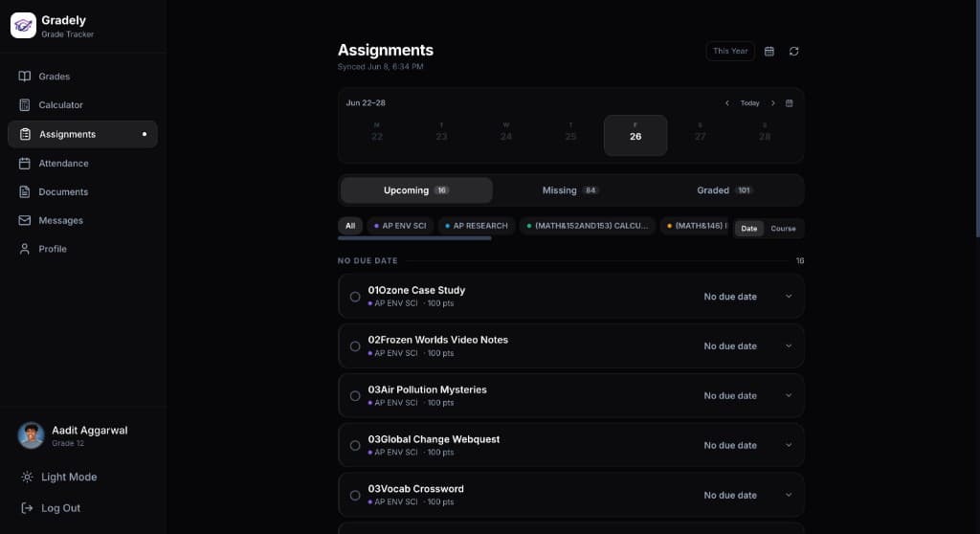Click the Profile person icon
The height and width of the screenshot is (534, 980).
tap(24, 249)
